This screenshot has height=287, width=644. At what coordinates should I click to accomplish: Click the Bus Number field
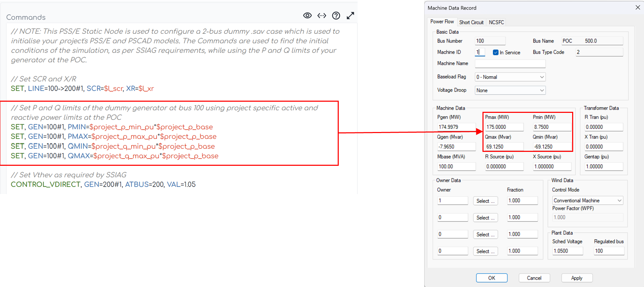[490, 41]
